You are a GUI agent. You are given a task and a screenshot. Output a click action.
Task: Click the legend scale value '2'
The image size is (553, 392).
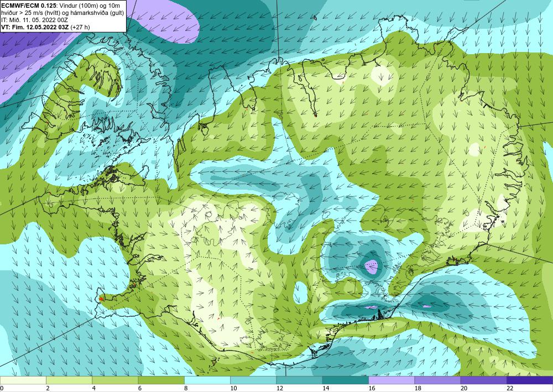tap(48, 388)
